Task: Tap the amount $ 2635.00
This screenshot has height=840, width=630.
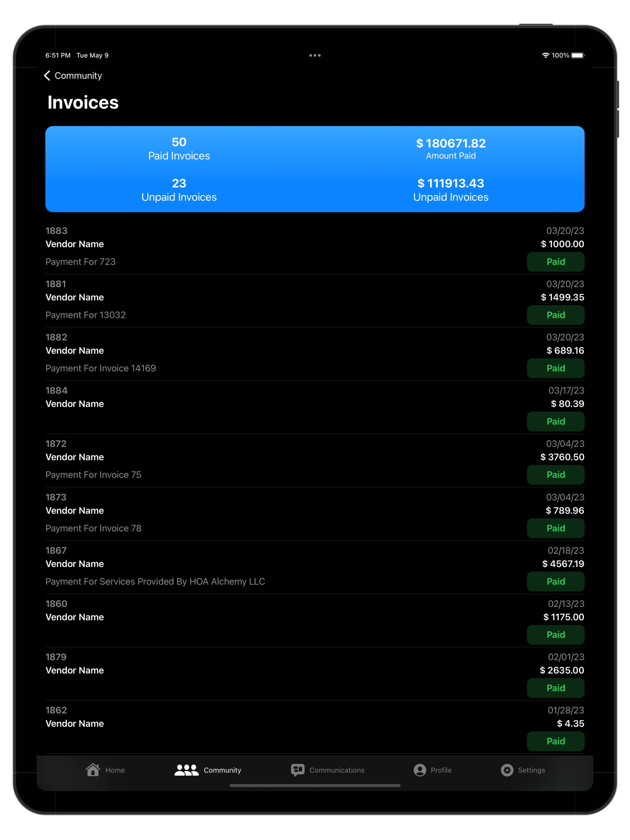Action: point(562,670)
